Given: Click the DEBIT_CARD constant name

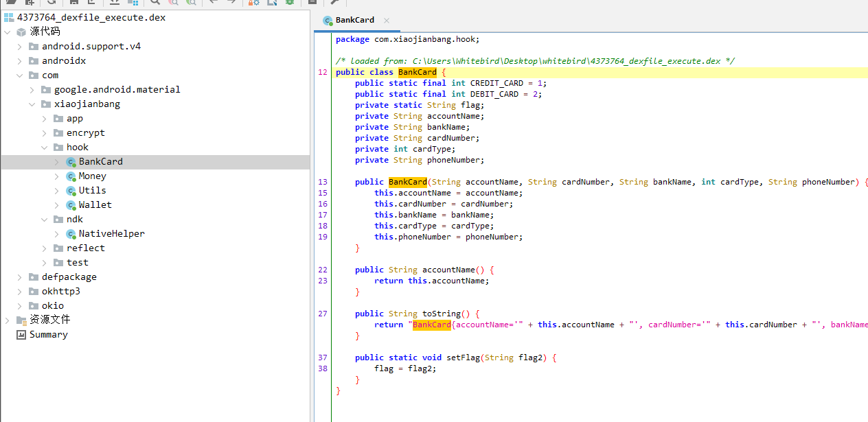Looking at the screenshot, I should 494,94.
